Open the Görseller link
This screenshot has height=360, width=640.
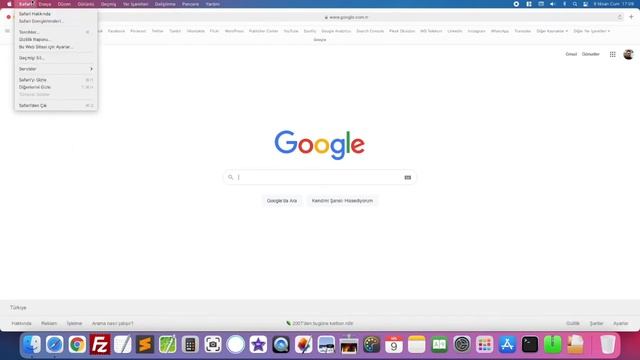click(591, 54)
